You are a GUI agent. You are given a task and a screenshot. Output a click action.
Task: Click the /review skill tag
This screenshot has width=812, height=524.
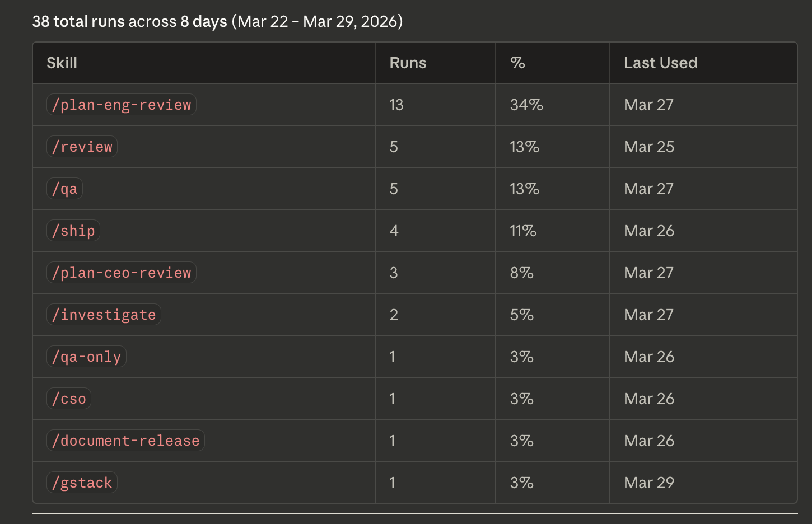tap(82, 147)
